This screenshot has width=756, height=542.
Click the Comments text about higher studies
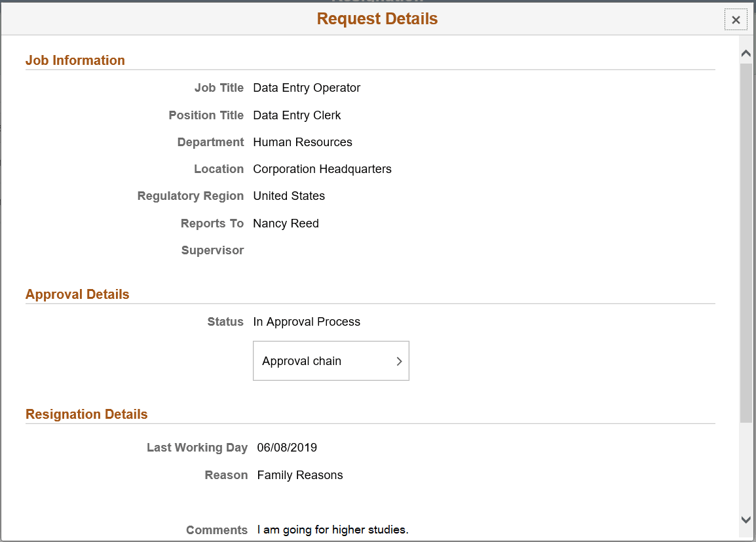pos(333,529)
